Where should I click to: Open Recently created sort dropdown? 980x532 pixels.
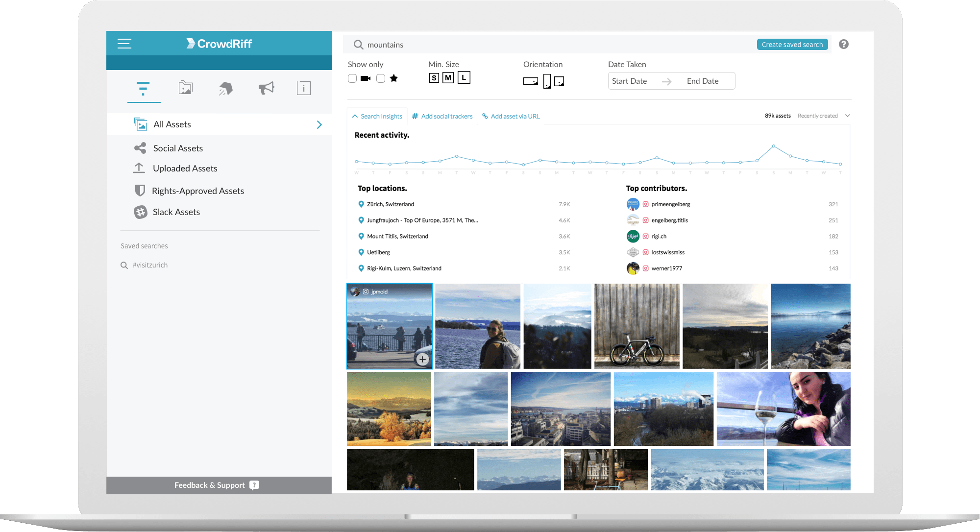824,116
